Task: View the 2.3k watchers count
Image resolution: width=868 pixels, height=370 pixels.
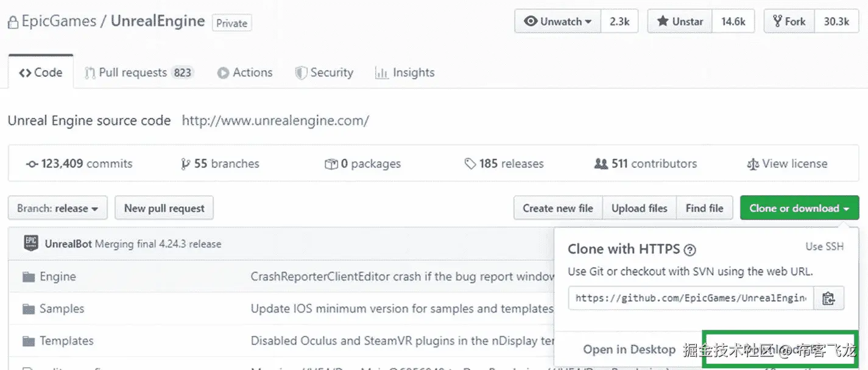Action: click(619, 21)
